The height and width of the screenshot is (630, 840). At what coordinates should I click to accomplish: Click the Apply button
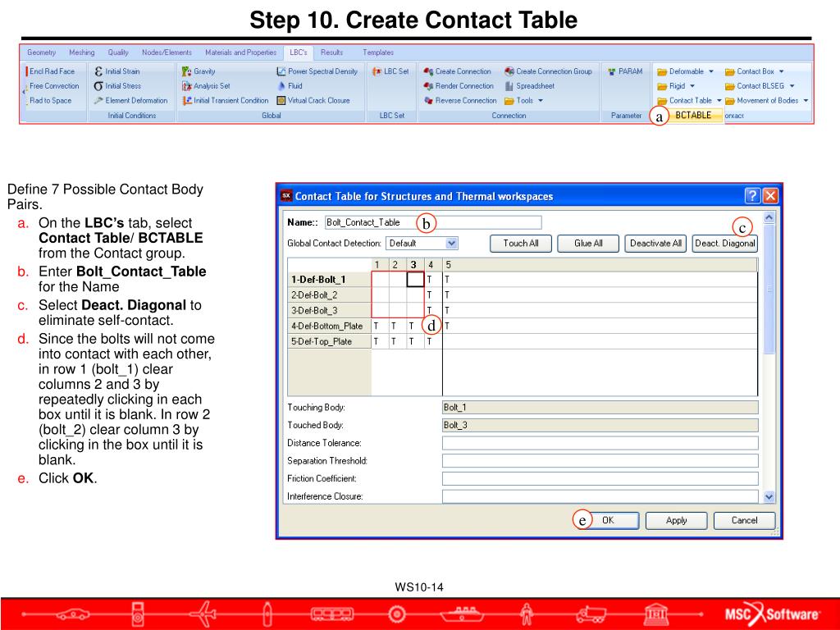click(x=676, y=520)
